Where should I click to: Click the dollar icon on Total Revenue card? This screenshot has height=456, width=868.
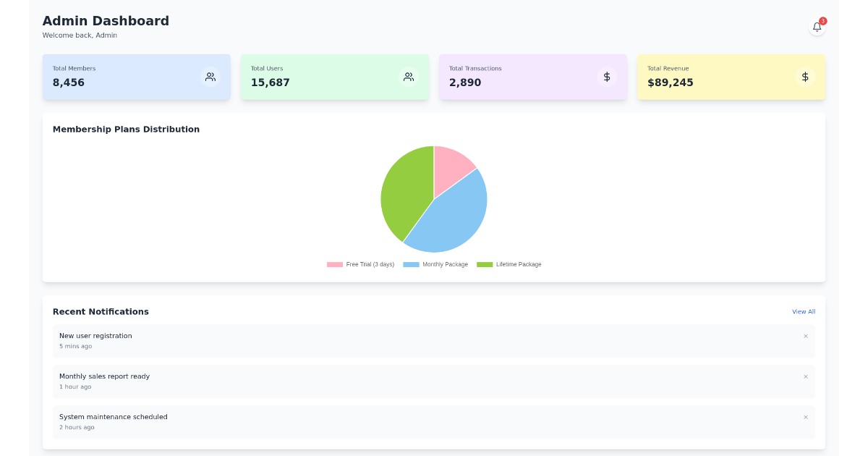pyautogui.click(x=805, y=76)
